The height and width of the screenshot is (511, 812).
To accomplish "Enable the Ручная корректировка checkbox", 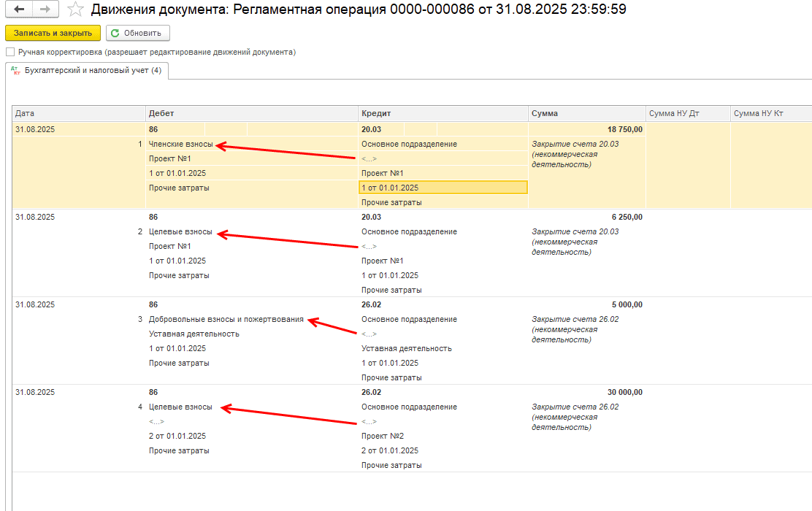I will [x=9, y=53].
